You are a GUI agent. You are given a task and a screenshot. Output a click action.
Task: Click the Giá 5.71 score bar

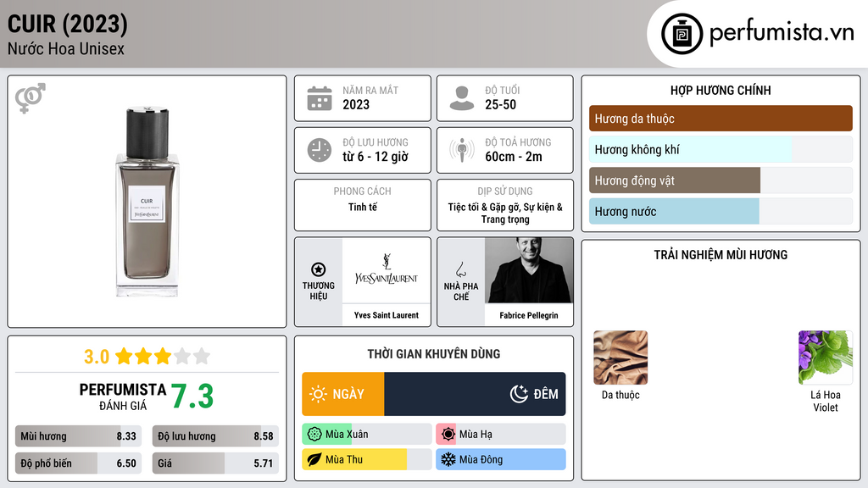pos(215,463)
